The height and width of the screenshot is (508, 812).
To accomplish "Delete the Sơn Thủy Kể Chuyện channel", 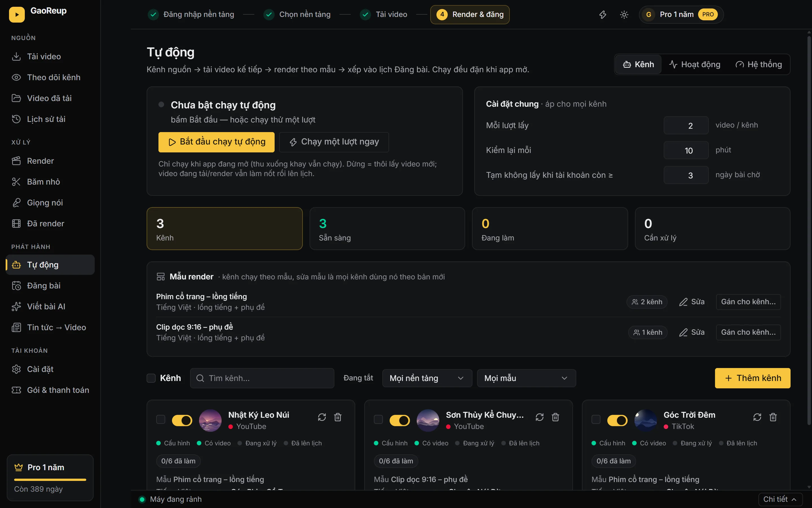I will coord(556,417).
